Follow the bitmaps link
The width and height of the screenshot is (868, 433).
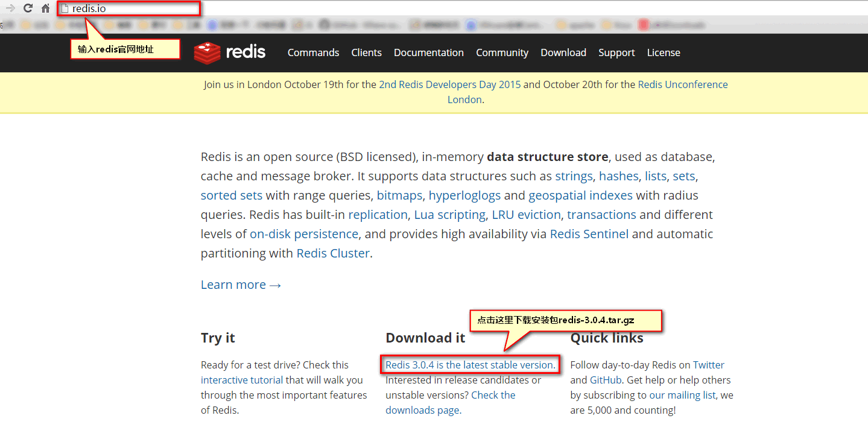[399, 195]
